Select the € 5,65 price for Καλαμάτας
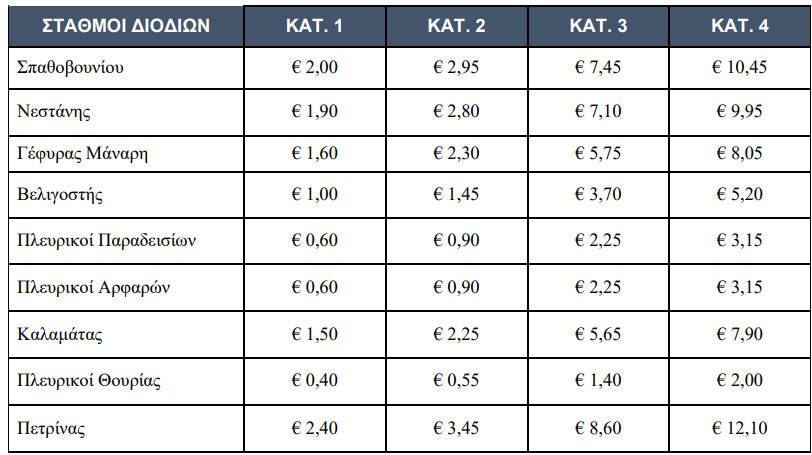This screenshot has height=455, width=812. click(x=599, y=335)
